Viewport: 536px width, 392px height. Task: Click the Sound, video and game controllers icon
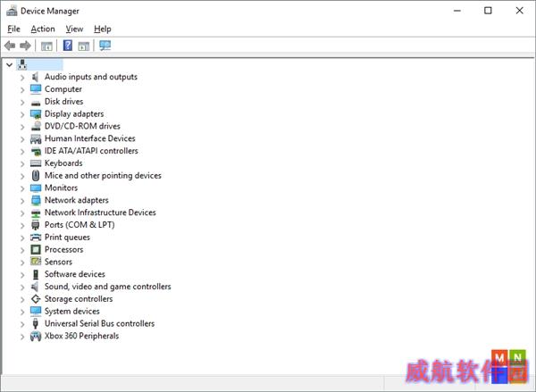tap(35, 287)
